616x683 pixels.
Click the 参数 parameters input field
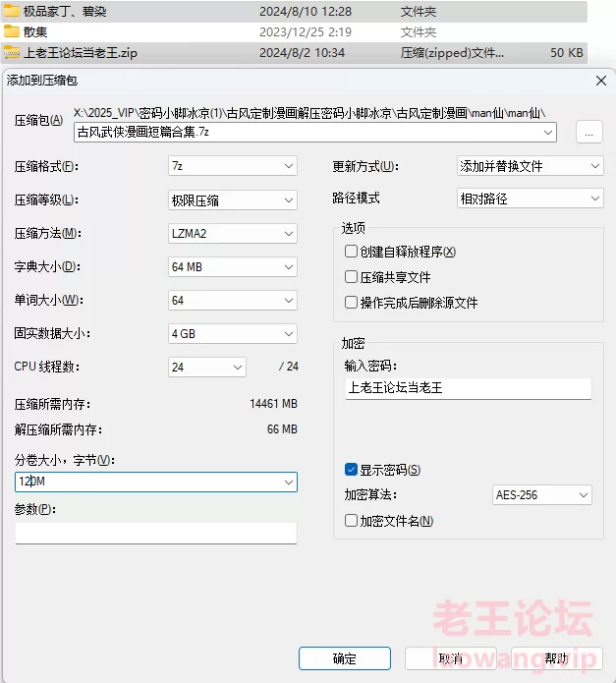[x=156, y=534]
